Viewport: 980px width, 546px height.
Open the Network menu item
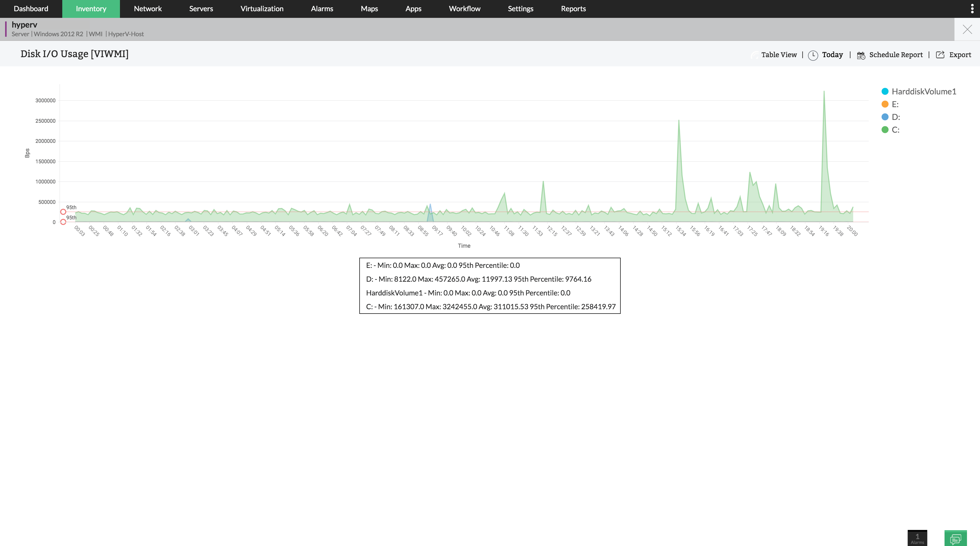coord(147,9)
